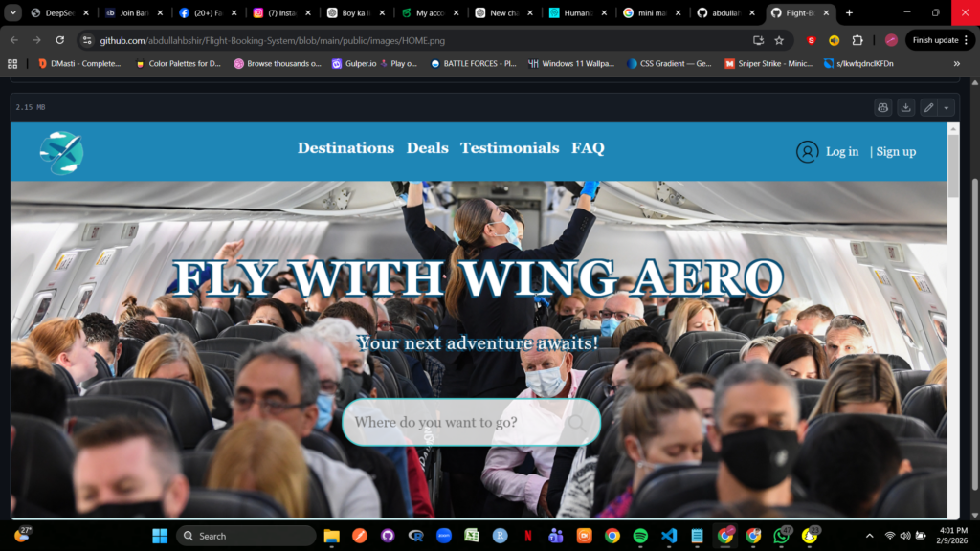Open the Windows 11 Wallpa... bookmark

(572, 64)
